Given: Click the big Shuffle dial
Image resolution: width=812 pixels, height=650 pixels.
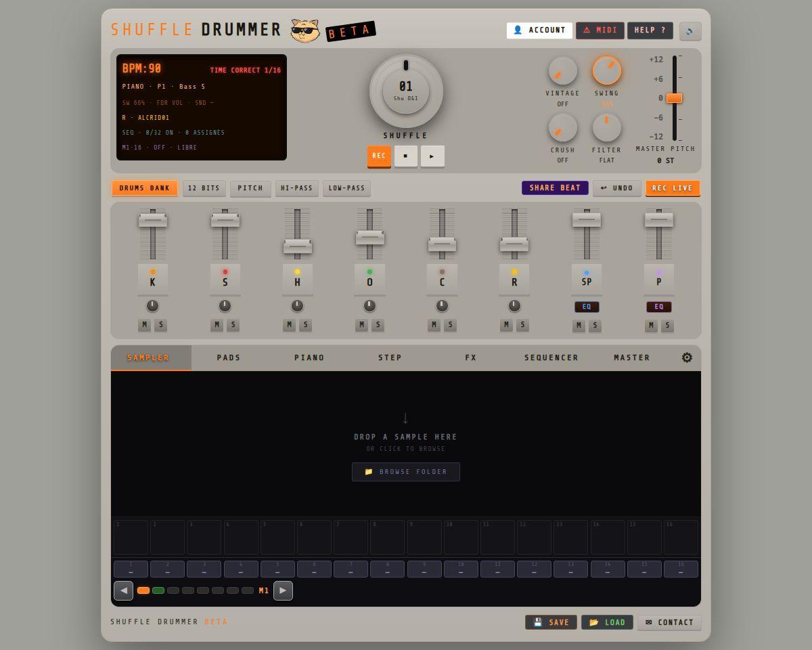Looking at the screenshot, I should pos(406,91).
